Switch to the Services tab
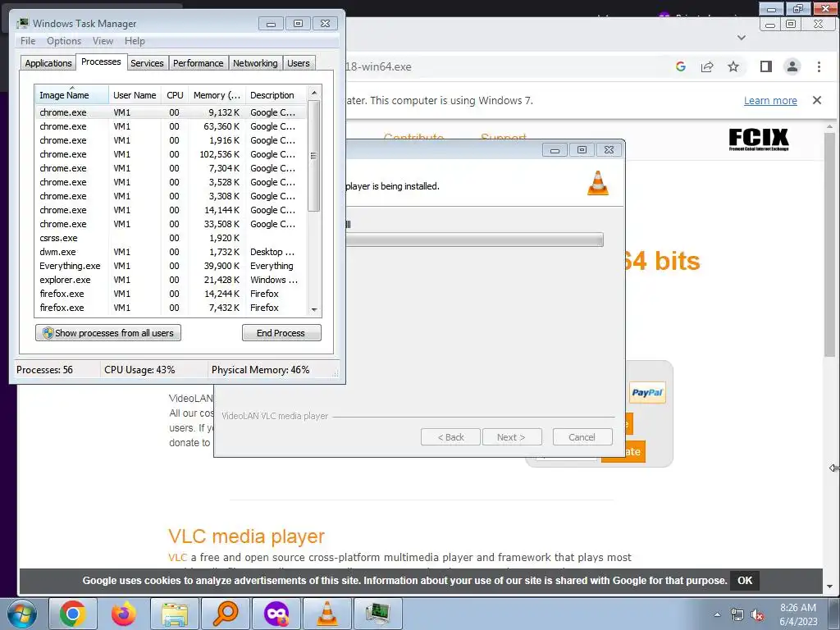Viewport: 840px width, 630px height. [x=147, y=63]
